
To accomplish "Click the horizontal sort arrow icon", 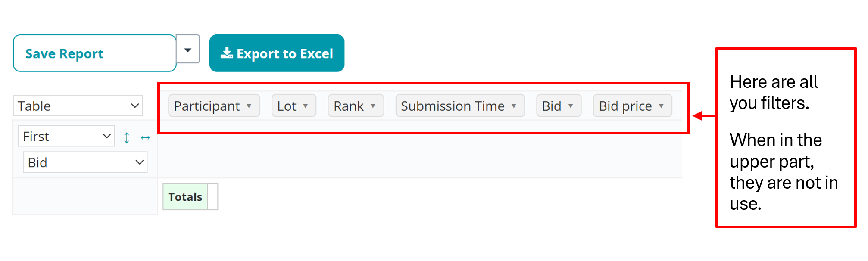I will click(x=145, y=138).
